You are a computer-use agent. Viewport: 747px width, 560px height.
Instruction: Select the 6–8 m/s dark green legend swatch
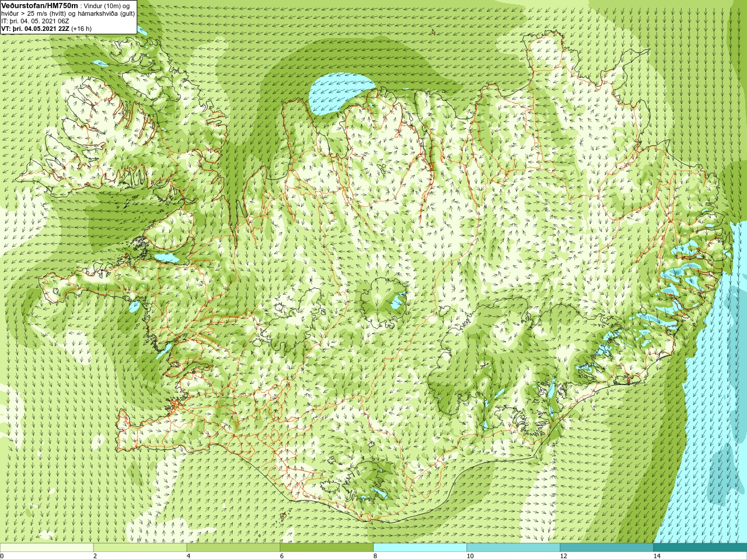327,548
